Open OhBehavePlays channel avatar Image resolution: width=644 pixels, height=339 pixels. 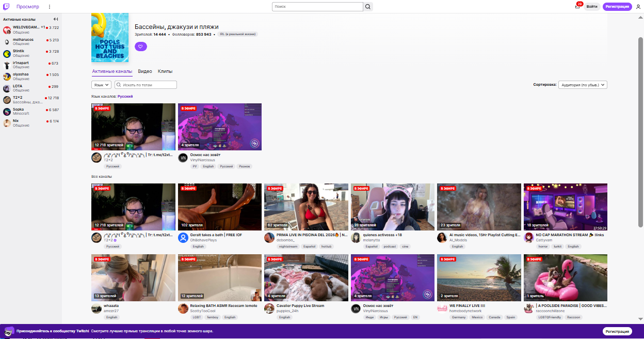click(x=183, y=238)
